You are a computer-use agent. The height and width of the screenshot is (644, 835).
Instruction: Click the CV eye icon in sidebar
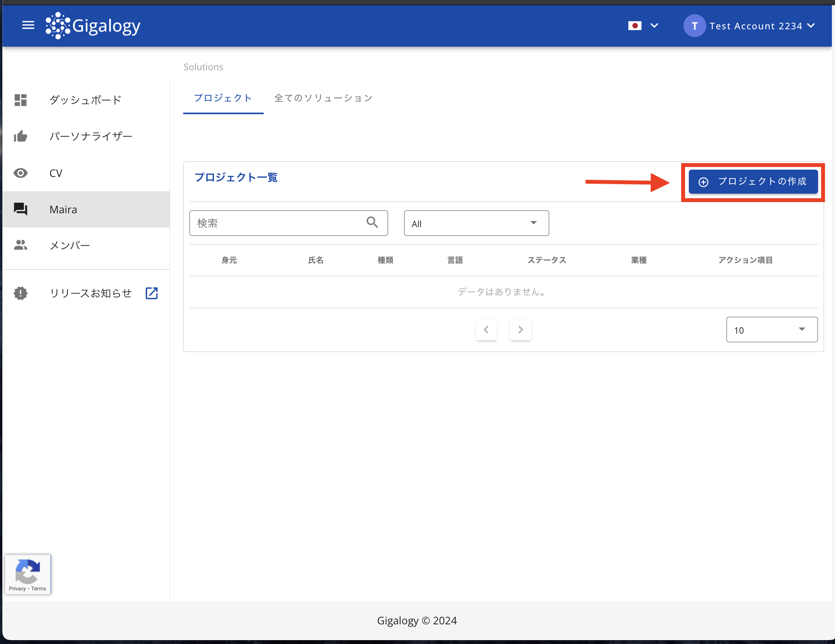point(20,173)
